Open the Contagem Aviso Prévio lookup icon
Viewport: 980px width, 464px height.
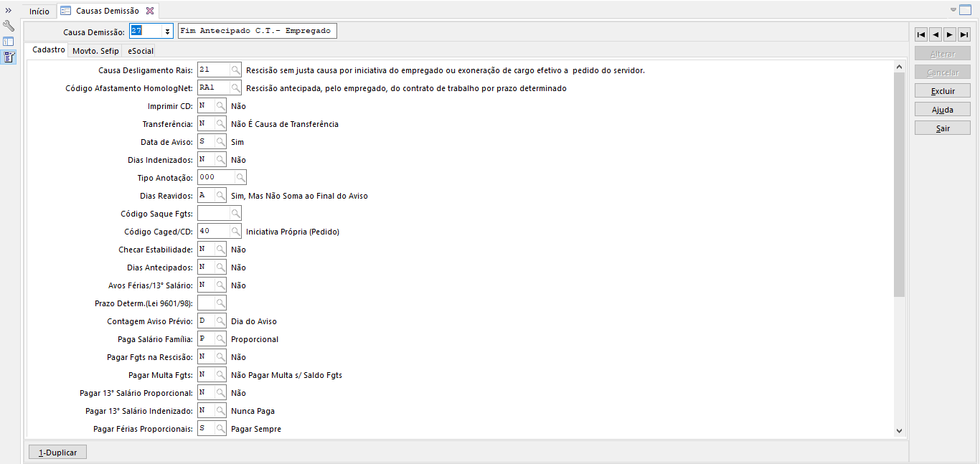[x=221, y=321]
